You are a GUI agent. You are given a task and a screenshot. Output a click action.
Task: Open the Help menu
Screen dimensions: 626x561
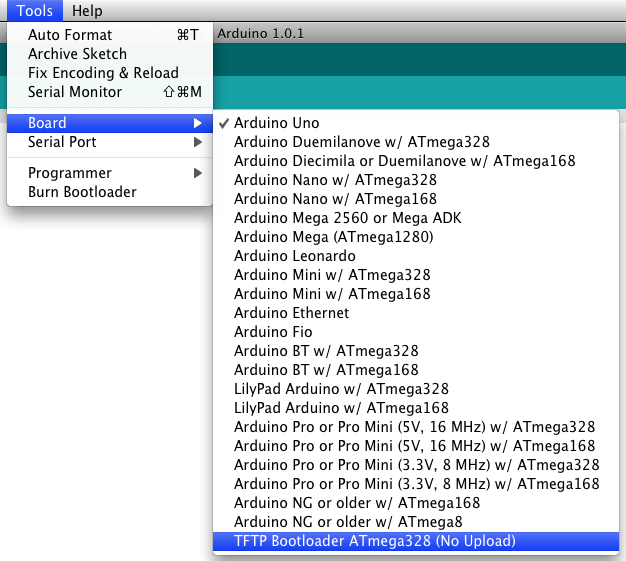point(87,10)
